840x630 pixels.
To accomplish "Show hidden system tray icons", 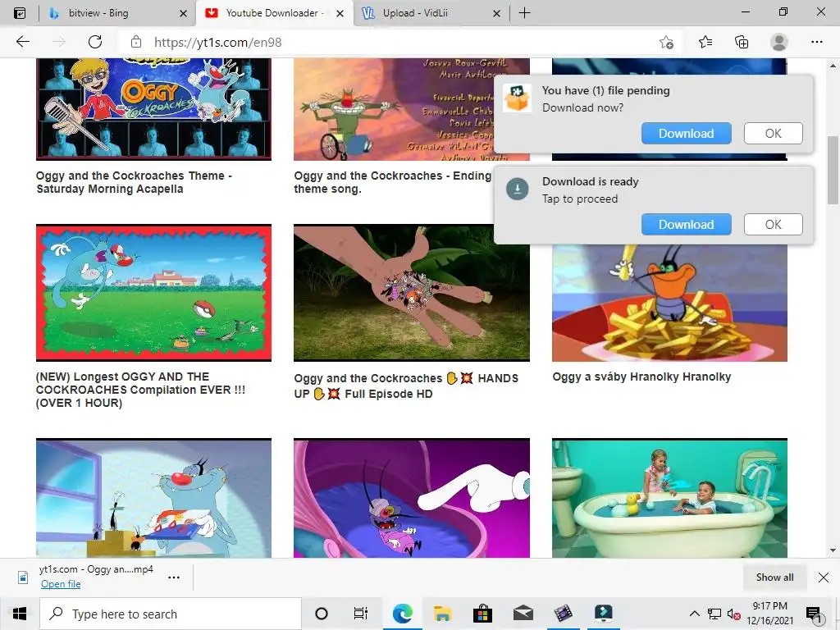I will [x=694, y=614].
